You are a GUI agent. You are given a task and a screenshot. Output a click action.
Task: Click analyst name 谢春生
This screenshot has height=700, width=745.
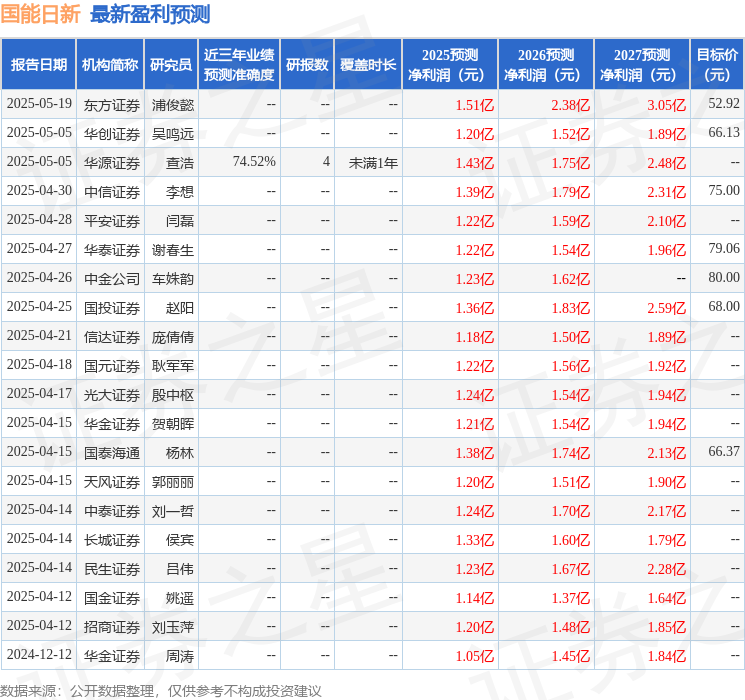173,250
